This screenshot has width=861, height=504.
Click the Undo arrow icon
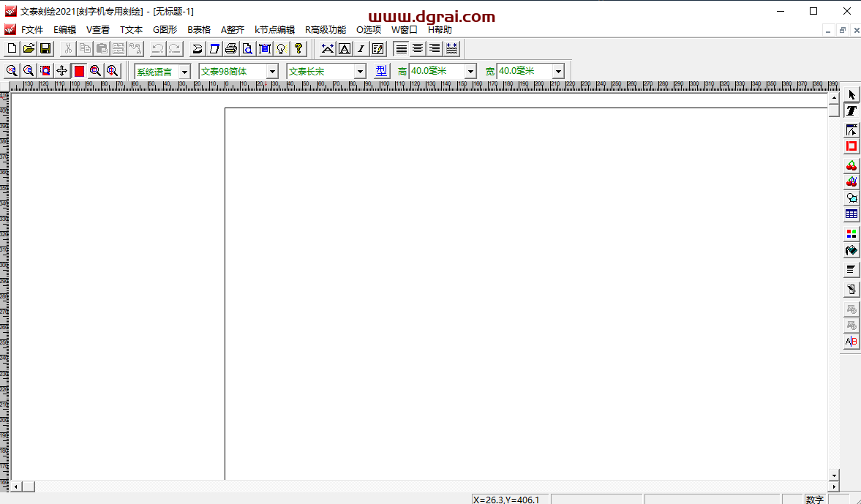tap(157, 49)
